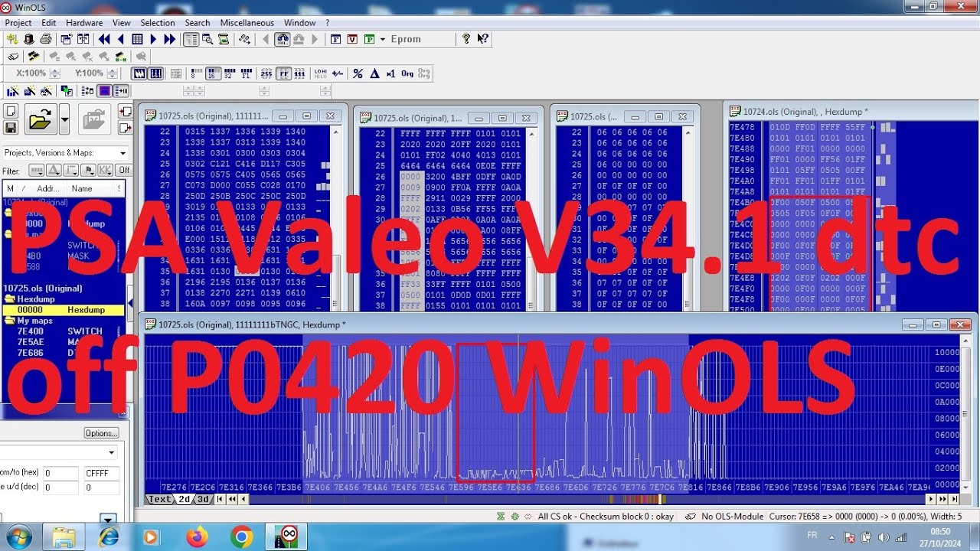
Task: Click the map list view toolbar icon
Action: point(191,39)
